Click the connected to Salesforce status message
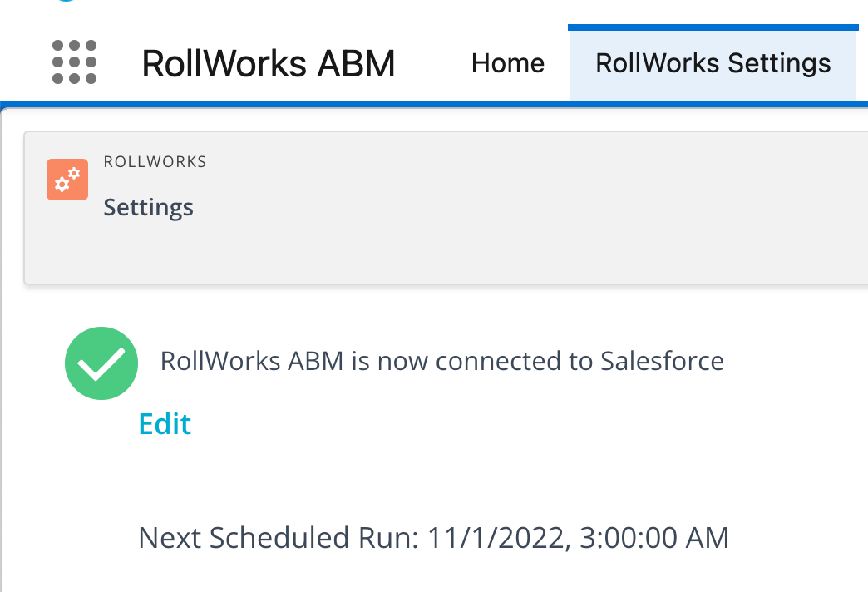868x592 pixels. click(441, 362)
